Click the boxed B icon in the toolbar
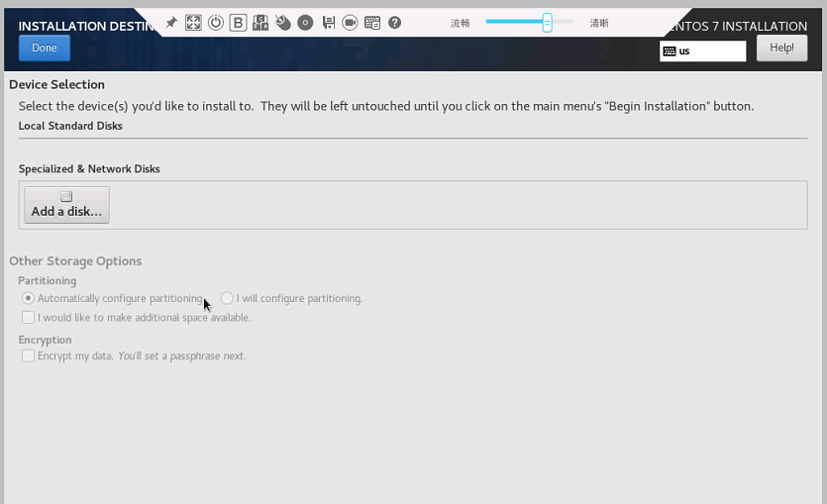The width and height of the screenshot is (827, 504). [x=238, y=23]
